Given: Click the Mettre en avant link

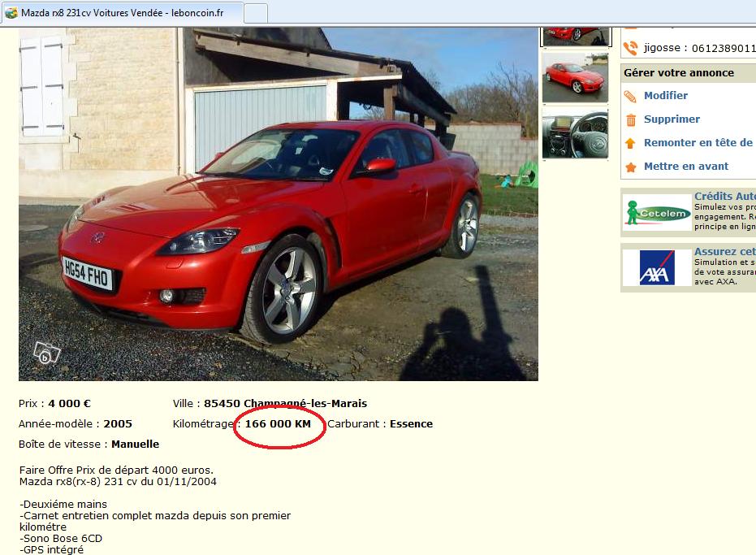Looking at the screenshot, I should pos(686,167).
